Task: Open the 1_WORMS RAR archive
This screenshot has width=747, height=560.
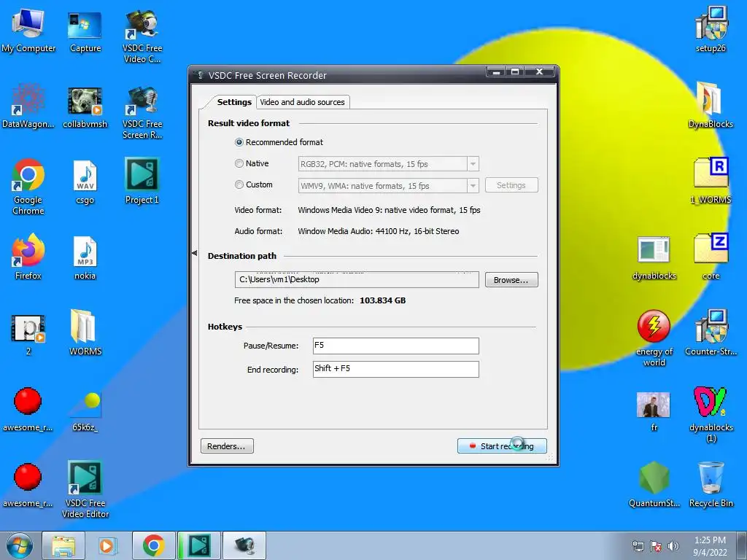Action: click(711, 181)
